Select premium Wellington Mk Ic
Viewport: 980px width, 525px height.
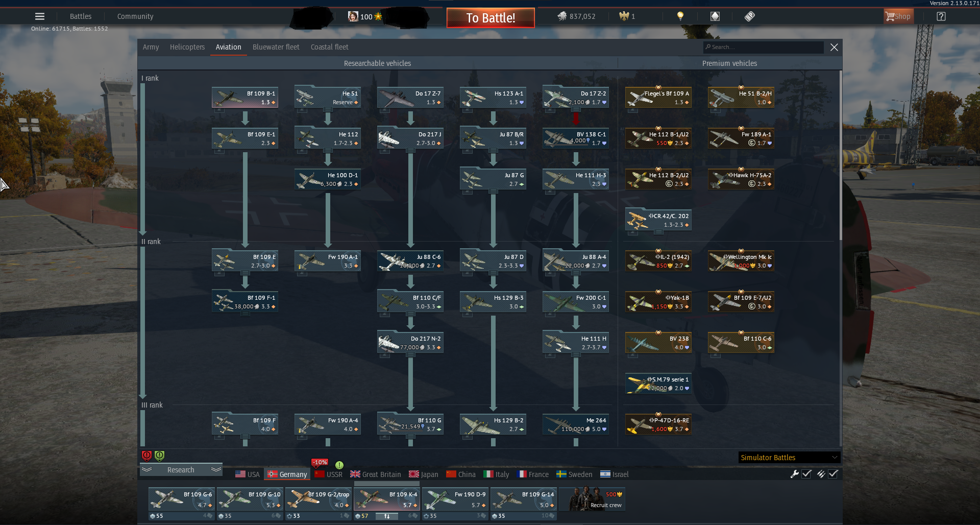coord(741,261)
